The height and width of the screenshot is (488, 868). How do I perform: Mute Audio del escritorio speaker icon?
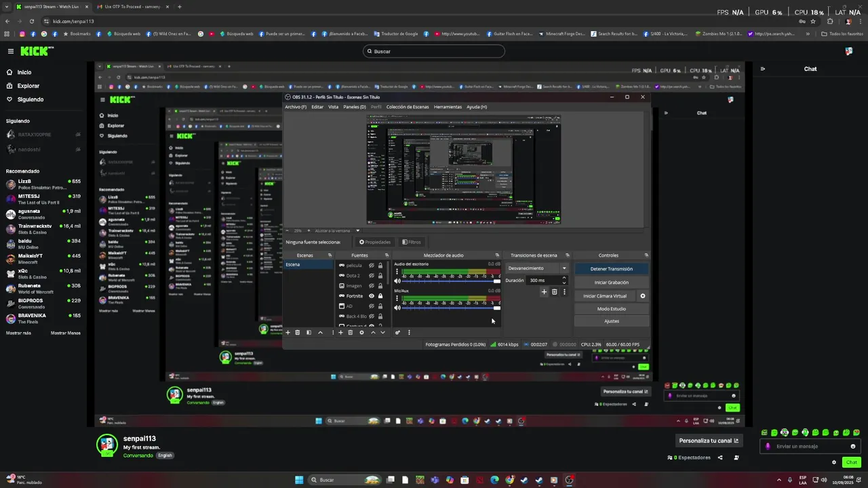pyautogui.click(x=397, y=281)
